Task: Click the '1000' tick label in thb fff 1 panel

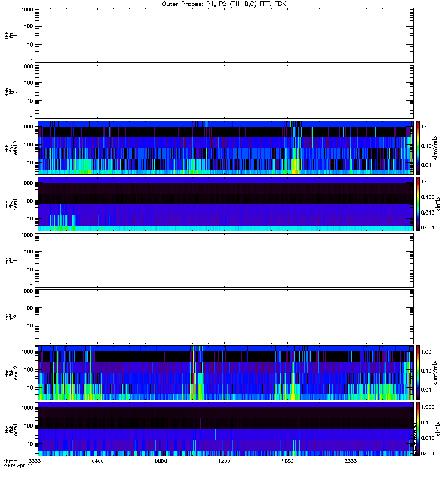Action: (x=27, y=10)
